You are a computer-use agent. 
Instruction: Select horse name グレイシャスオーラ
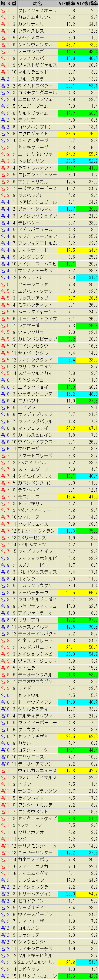37,10
